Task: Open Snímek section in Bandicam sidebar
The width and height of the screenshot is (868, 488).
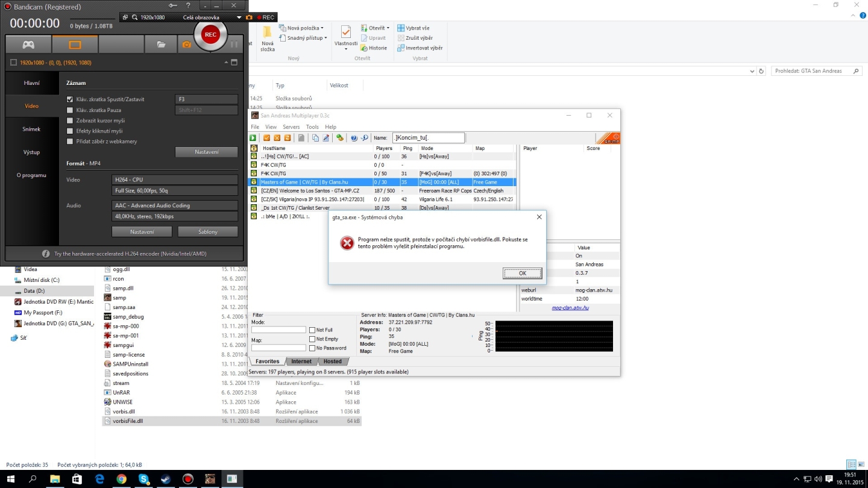Action: [32, 129]
